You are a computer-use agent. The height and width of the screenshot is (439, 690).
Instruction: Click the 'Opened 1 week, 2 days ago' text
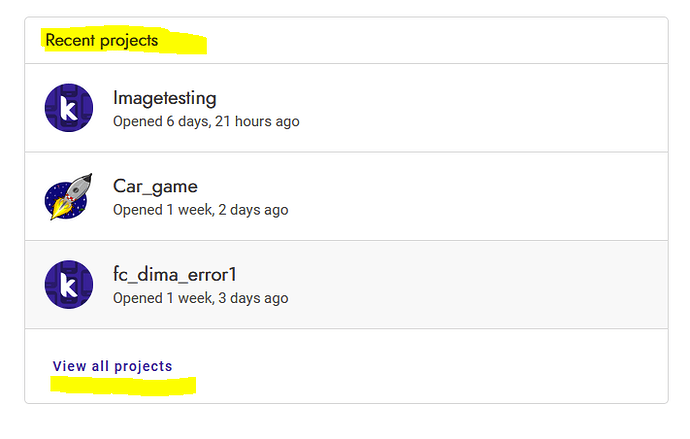coord(201,210)
